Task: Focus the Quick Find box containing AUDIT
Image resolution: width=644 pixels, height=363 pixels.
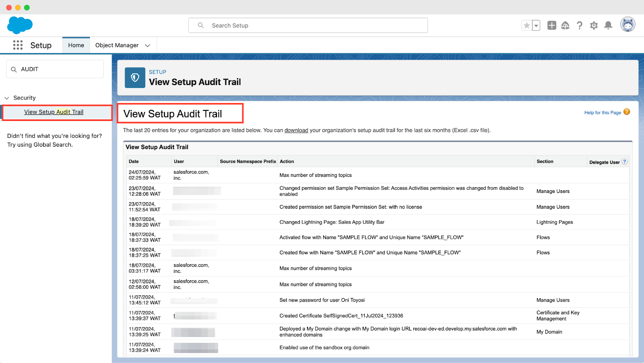Action: coord(55,69)
